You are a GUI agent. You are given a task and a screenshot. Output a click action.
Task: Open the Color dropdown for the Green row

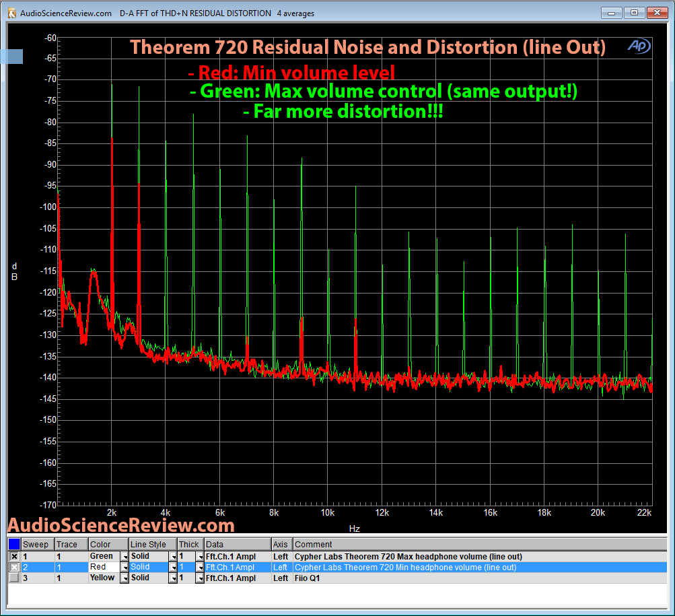(125, 557)
